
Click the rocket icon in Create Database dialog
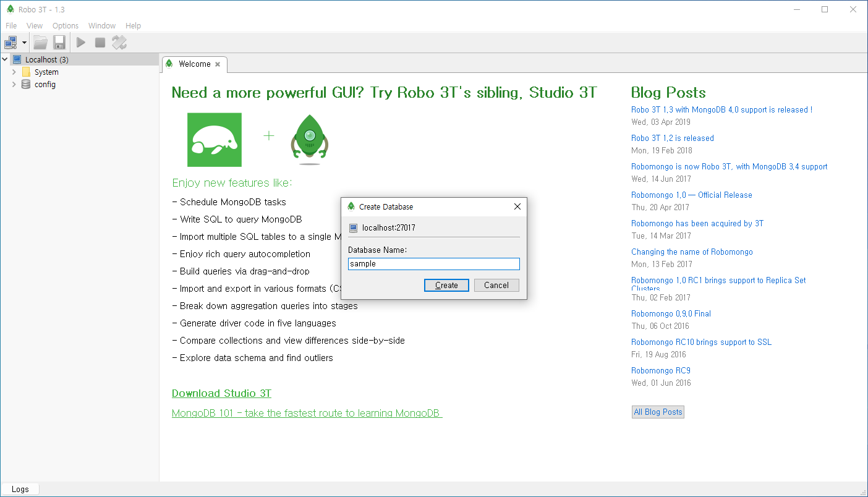351,206
